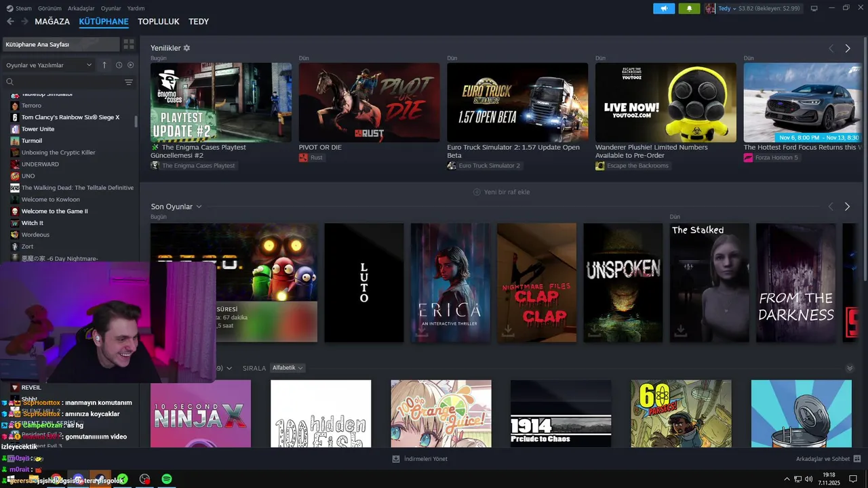Open the ERICA game tile

450,283
